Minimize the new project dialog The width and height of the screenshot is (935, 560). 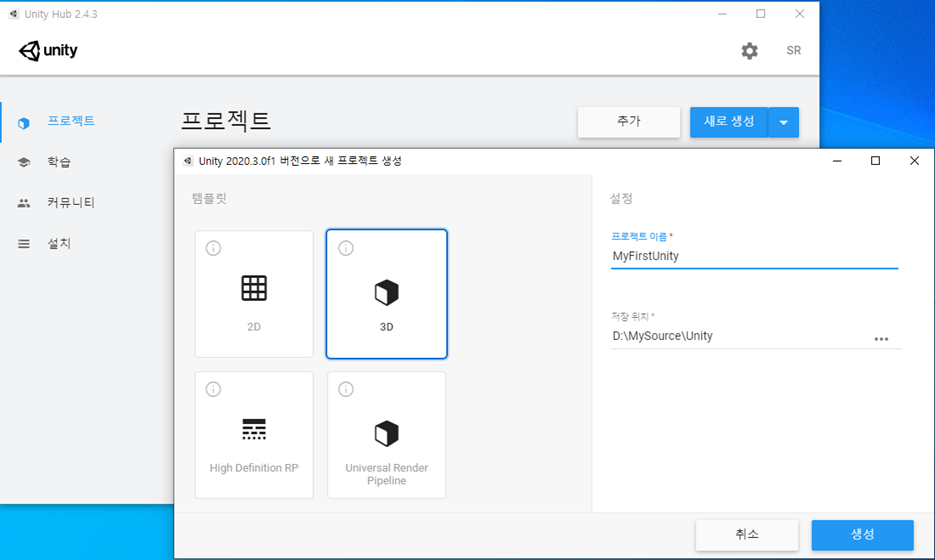point(837,161)
